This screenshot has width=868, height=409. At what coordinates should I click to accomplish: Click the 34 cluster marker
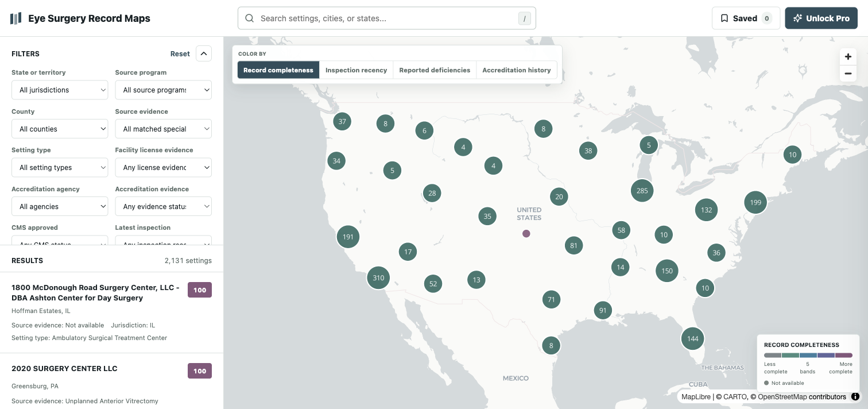pos(336,161)
